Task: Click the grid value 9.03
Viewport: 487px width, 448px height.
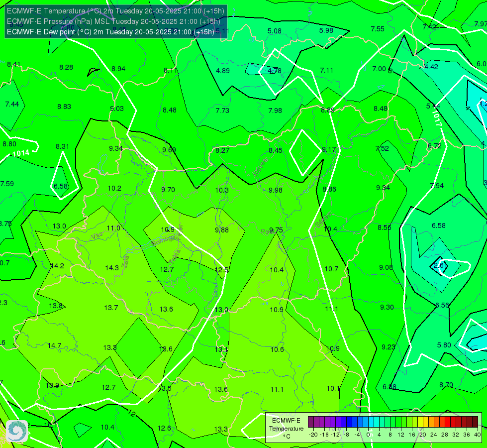Action: click(117, 109)
